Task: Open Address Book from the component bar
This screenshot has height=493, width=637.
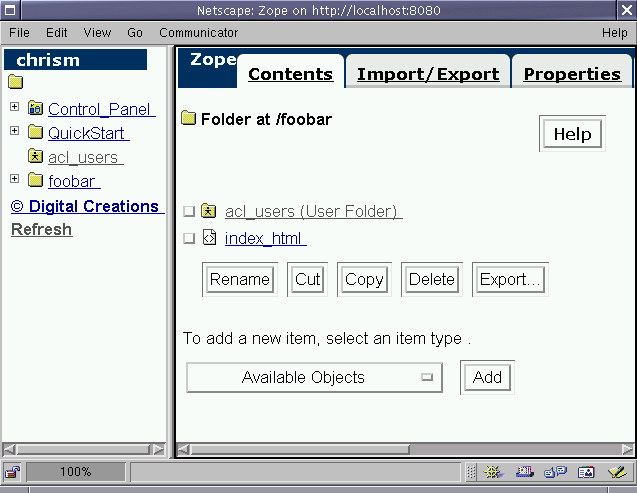Action: click(586, 472)
